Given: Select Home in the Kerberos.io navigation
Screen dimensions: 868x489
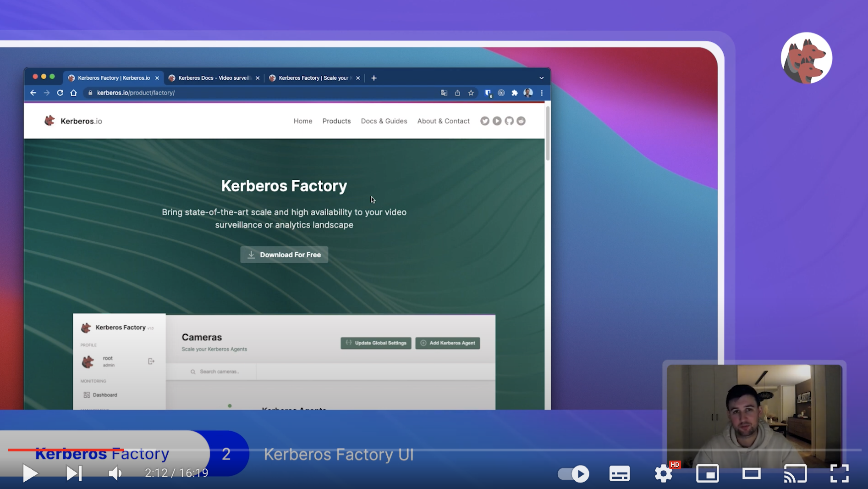Looking at the screenshot, I should click(x=302, y=121).
